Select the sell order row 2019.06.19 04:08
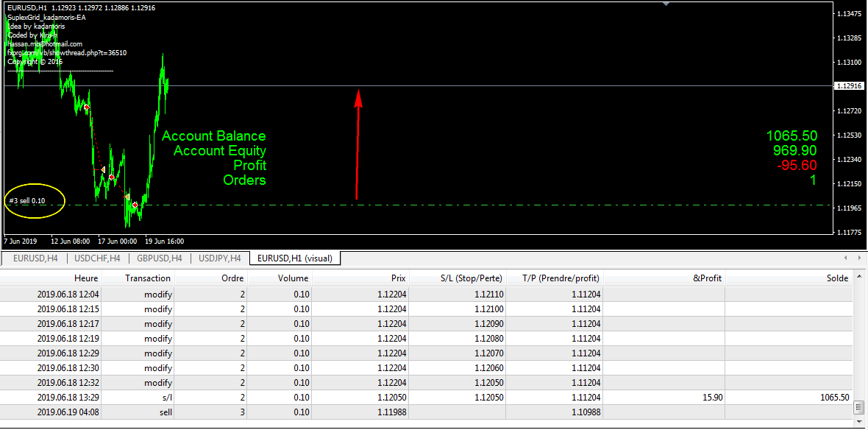The width and height of the screenshot is (868, 430). (x=427, y=412)
